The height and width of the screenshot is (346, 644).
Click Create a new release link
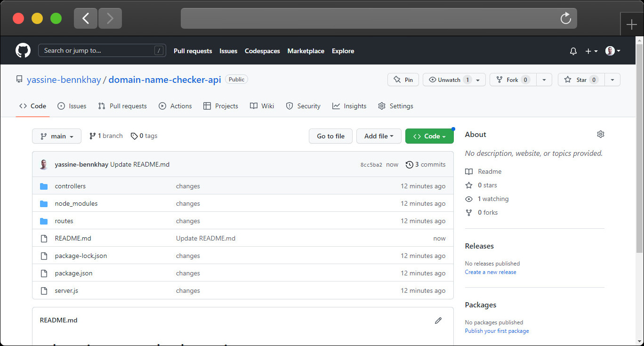(x=491, y=272)
